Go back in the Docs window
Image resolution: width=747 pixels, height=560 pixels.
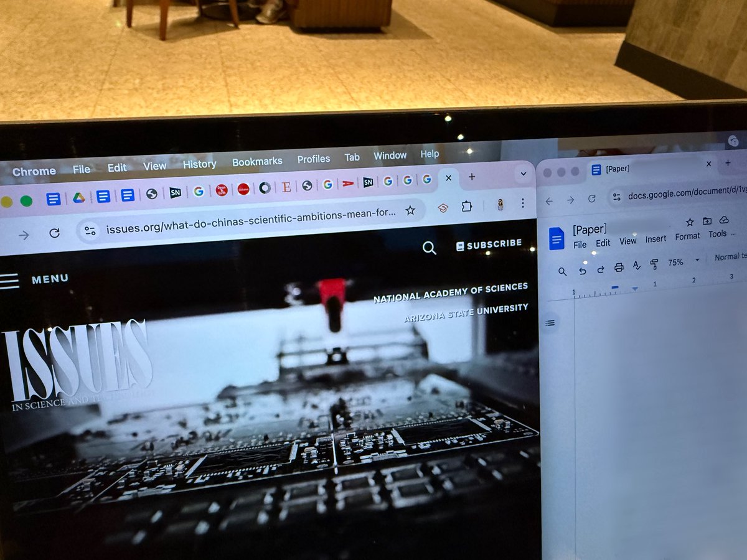[548, 201]
